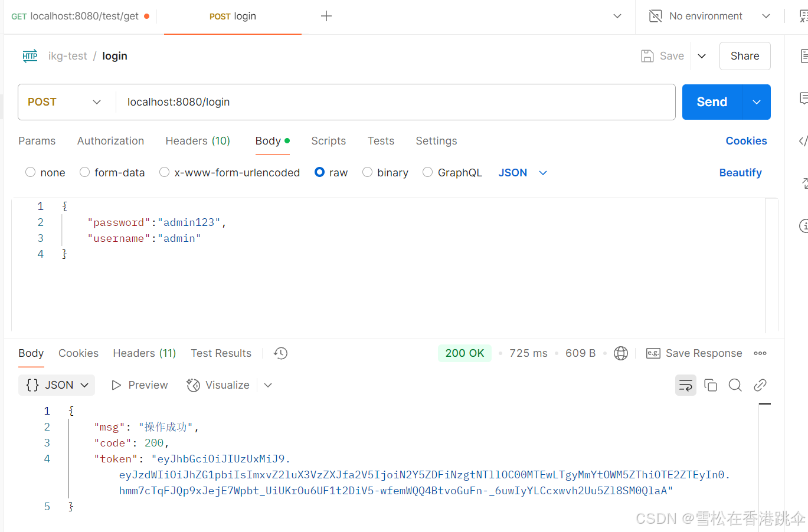The width and height of the screenshot is (808, 532).
Task: Select the POST login tab
Action: tap(233, 16)
